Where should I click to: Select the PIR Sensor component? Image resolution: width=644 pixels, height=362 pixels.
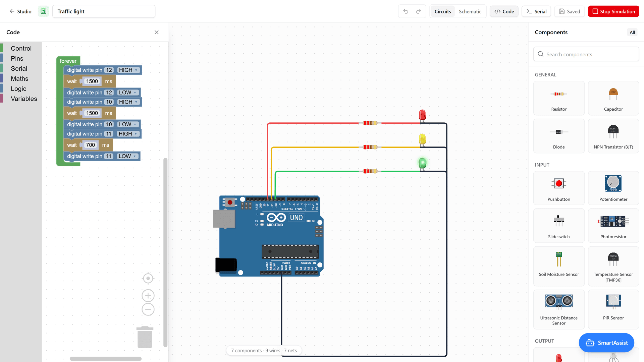coord(613,309)
